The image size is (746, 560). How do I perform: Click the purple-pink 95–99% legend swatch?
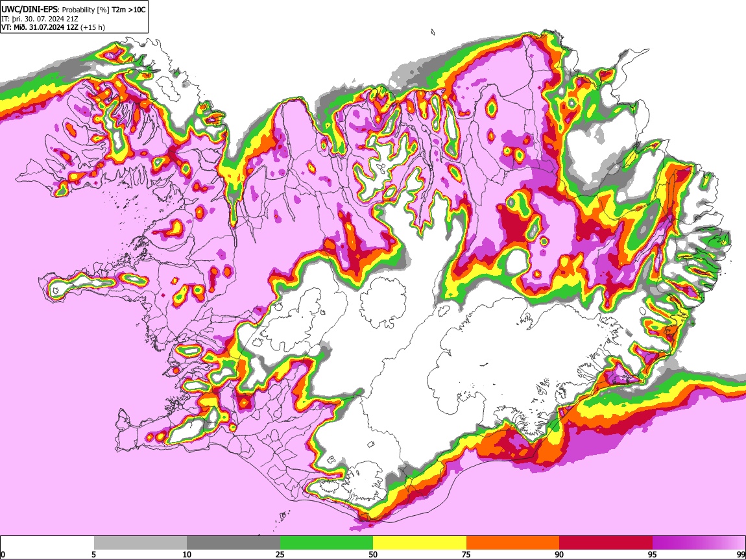click(699, 543)
